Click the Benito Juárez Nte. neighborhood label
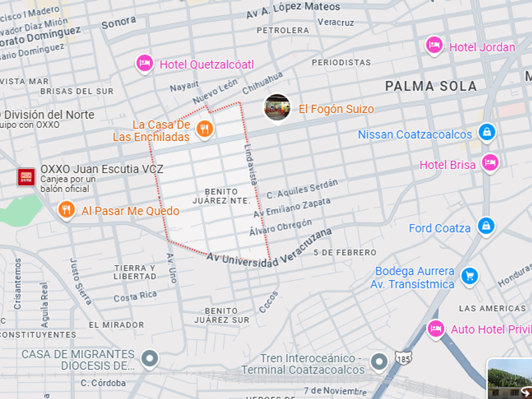 point(221,196)
